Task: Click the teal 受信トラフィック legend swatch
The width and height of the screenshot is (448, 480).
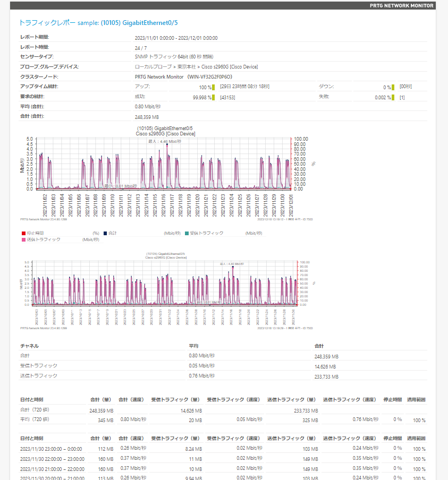Action: tap(187, 233)
